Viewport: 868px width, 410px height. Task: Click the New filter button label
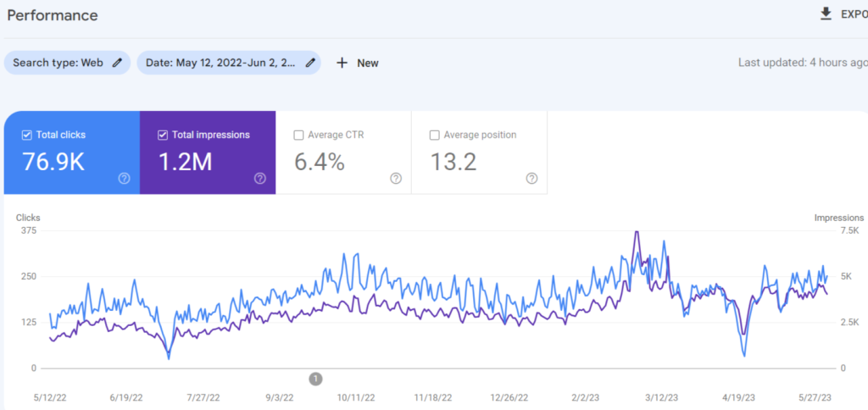click(x=368, y=63)
